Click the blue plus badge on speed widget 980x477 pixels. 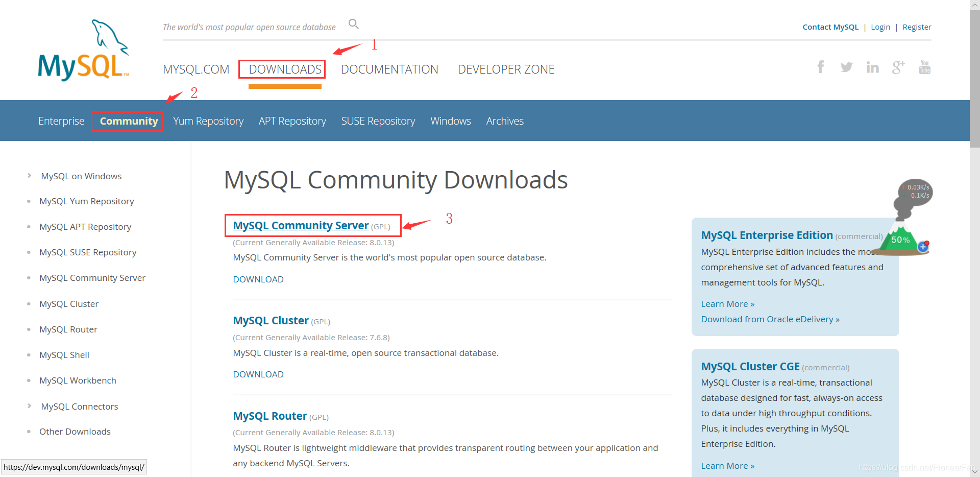coord(923,247)
